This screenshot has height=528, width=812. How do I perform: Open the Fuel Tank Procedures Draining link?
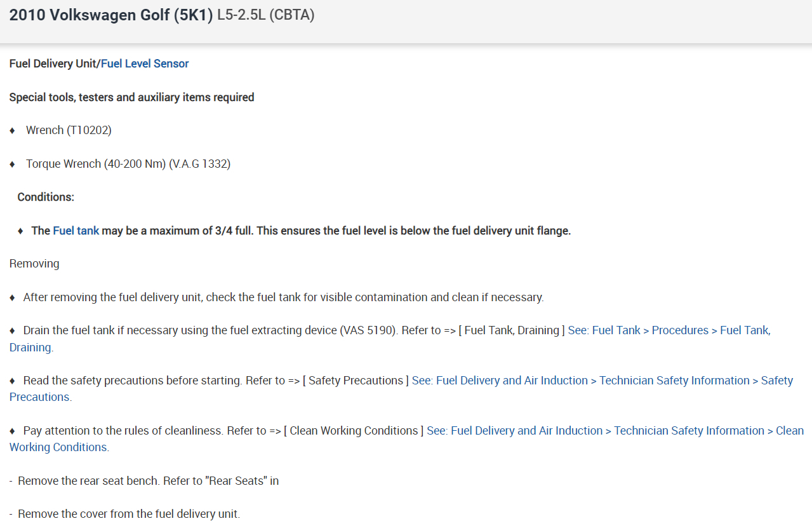click(x=669, y=330)
